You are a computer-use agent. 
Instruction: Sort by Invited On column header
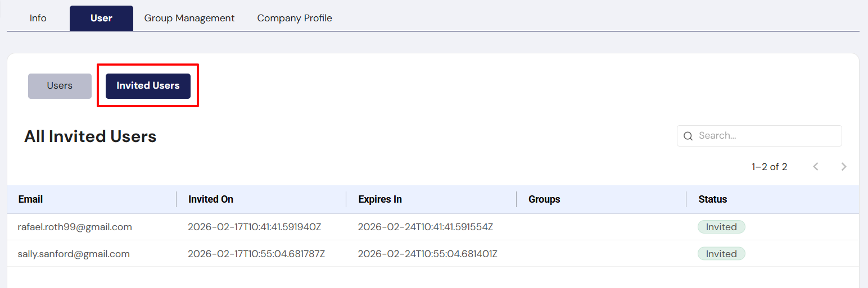211,199
